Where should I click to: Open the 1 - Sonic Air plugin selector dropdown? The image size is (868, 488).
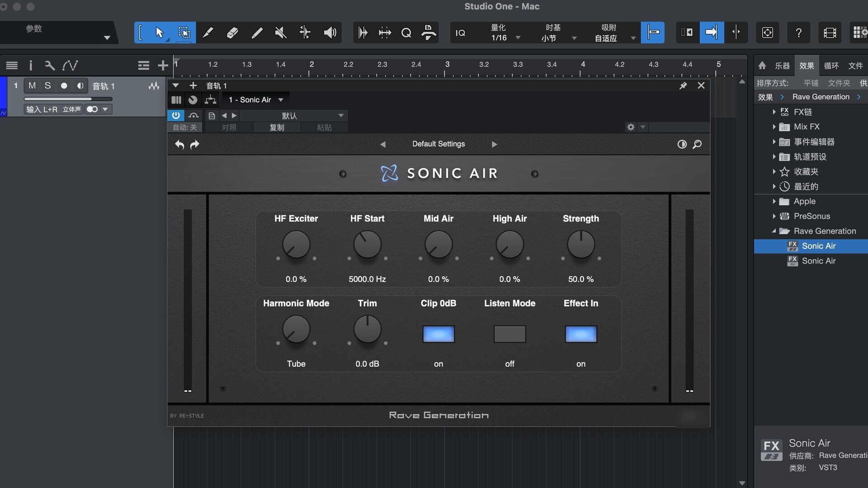[x=256, y=100]
